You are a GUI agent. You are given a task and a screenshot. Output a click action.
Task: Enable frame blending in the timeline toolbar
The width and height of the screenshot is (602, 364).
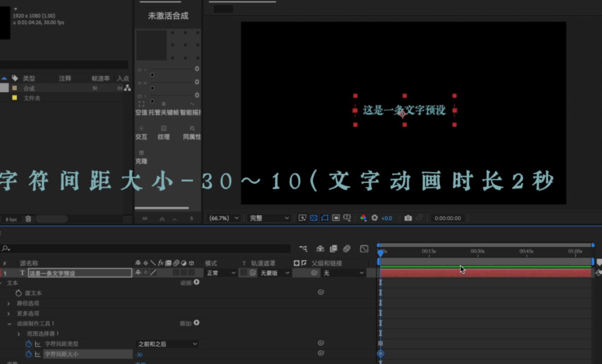334,248
